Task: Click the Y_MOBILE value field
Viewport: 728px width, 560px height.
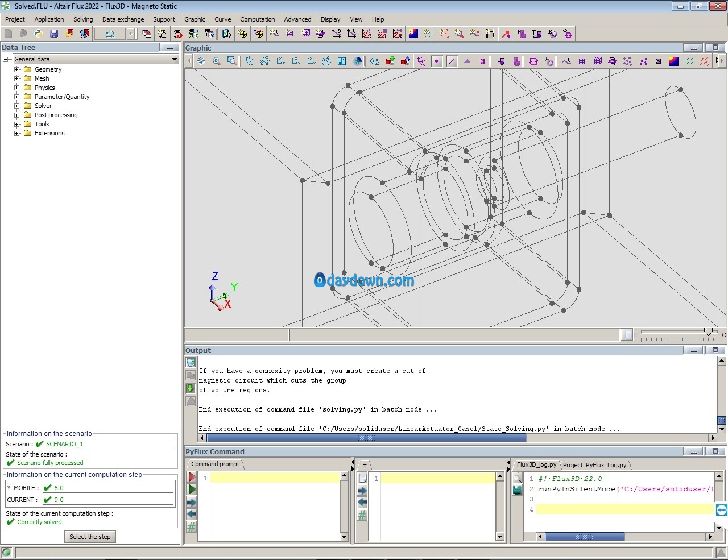Action: point(108,488)
